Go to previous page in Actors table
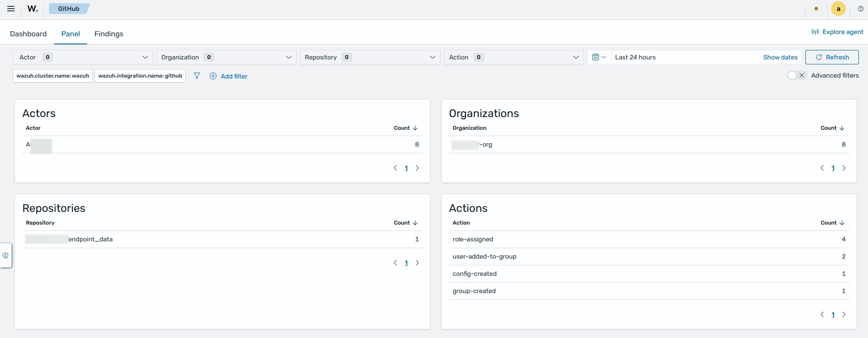This screenshot has height=338, width=868. [x=395, y=168]
